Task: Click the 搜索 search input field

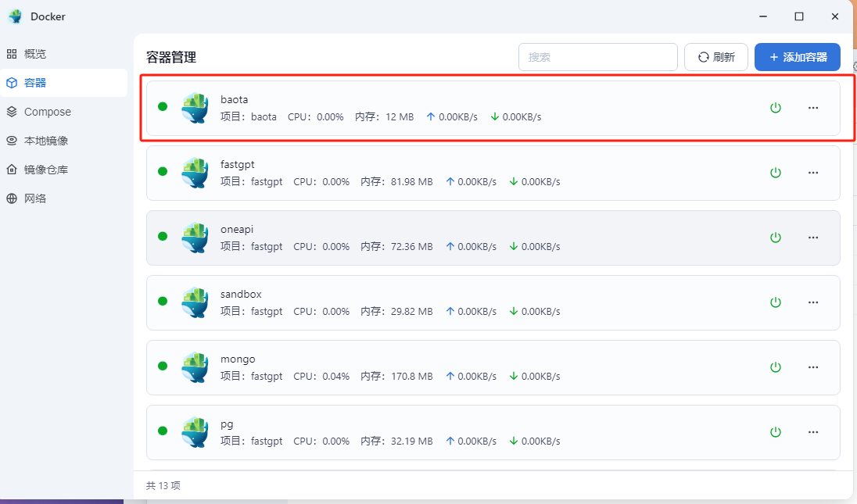Action: pos(598,57)
